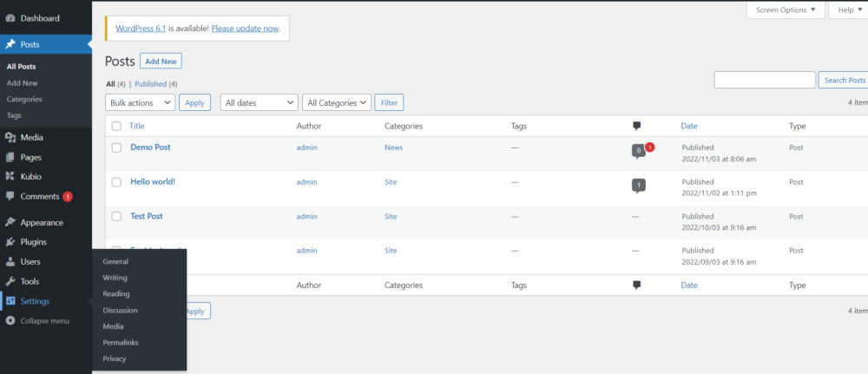The width and height of the screenshot is (868, 374).
Task: Expand the All dates dropdown
Action: point(259,102)
